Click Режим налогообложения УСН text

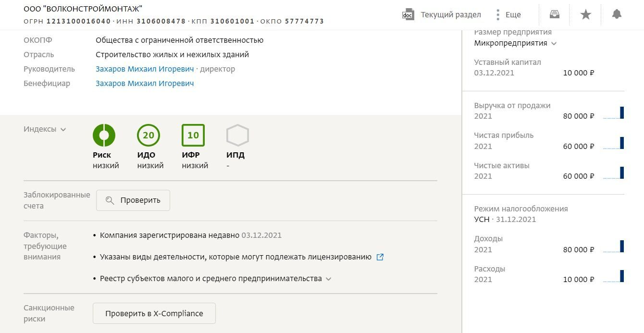coord(482,220)
